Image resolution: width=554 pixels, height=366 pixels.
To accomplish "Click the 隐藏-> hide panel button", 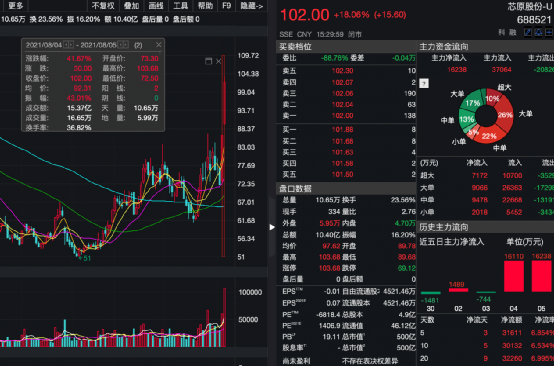I will tap(252, 6).
